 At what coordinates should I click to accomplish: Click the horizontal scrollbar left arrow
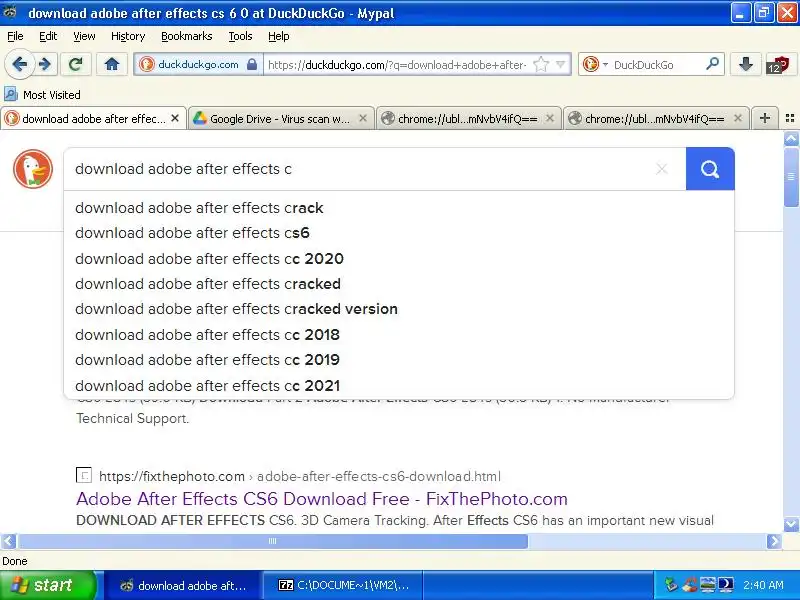coord(9,541)
